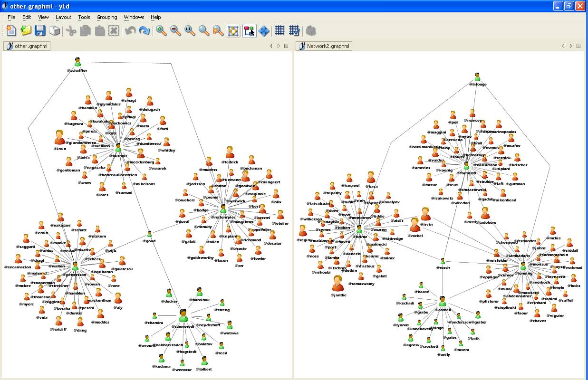The width and height of the screenshot is (588, 380).
Task: Click the Redo arrow icon
Action: 145,31
